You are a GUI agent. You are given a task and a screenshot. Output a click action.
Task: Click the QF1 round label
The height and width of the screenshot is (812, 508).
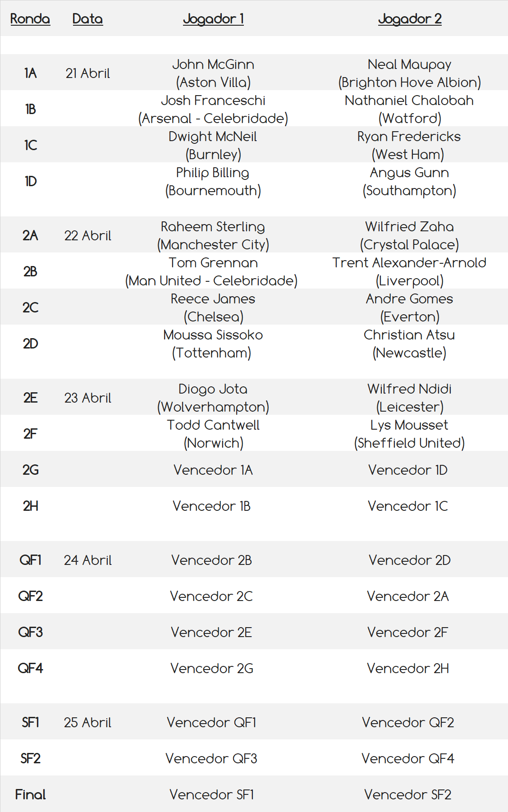[x=30, y=560]
